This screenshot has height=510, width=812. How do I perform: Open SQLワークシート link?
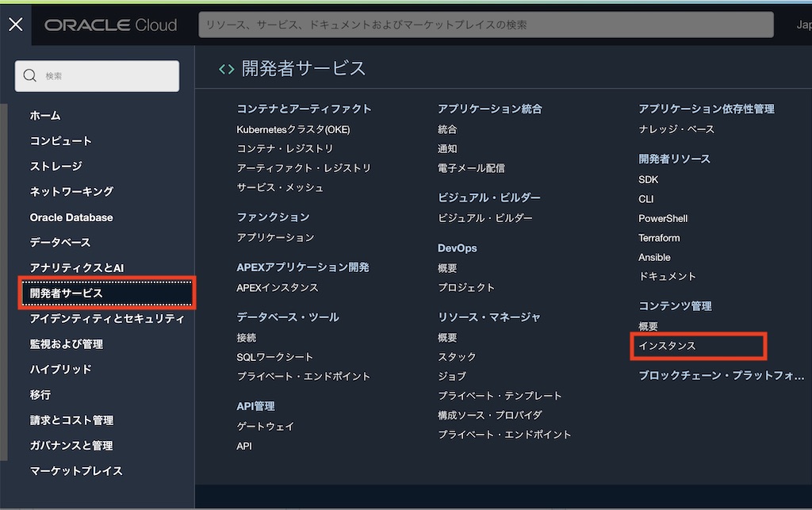pyautogui.click(x=275, y=357)
